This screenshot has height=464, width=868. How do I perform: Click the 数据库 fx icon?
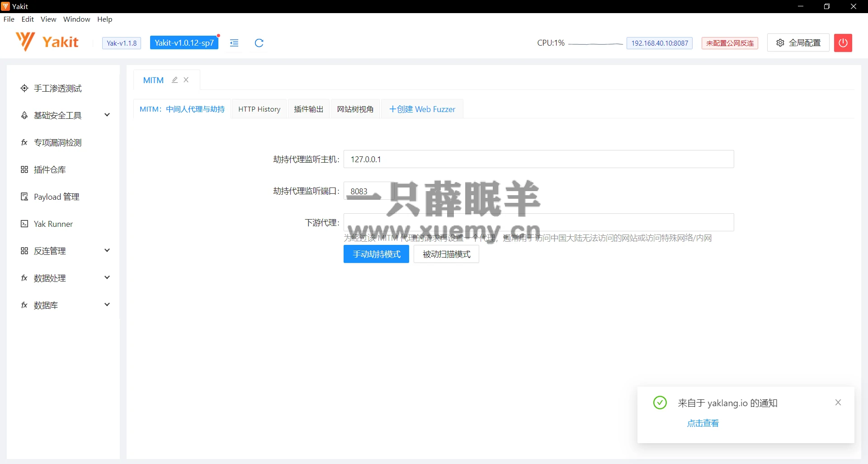24,305
